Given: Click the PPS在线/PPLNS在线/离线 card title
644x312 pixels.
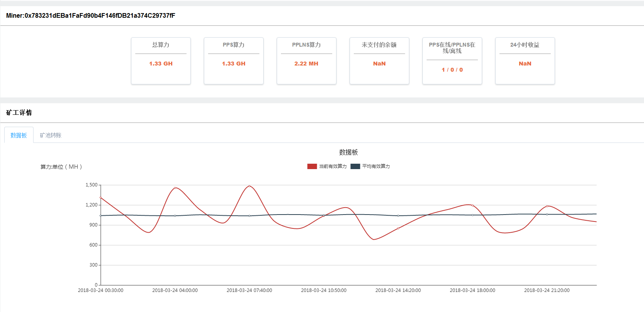Looking at the screenshot, I should coord(452,48).
